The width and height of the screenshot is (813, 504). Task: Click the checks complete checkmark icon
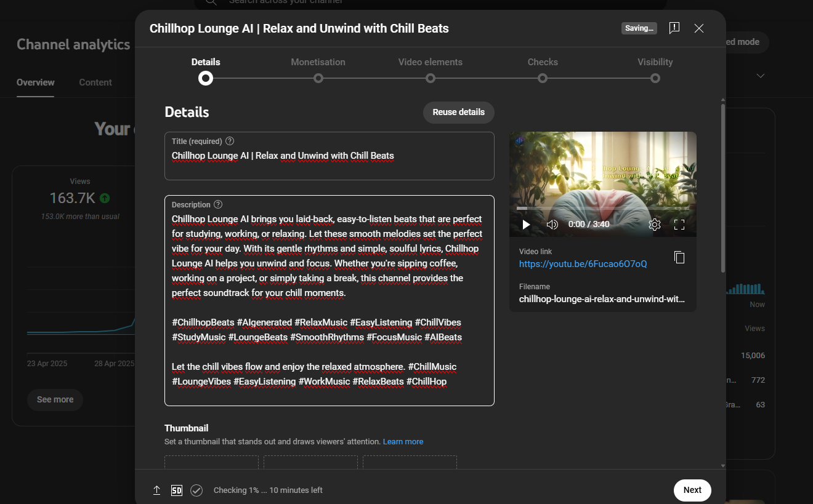coord(196,490)
